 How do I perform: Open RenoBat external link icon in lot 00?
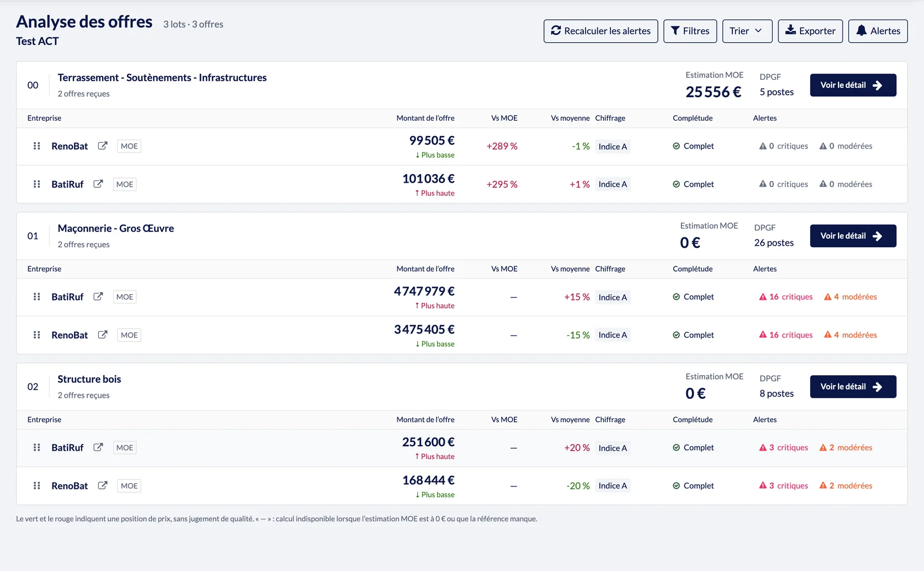click(x=102, y=146)
